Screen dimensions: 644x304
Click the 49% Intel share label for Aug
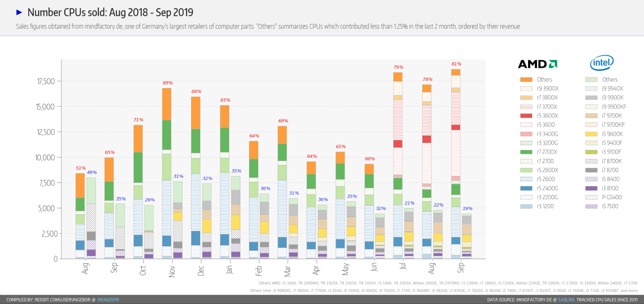[x=91, y=173]
